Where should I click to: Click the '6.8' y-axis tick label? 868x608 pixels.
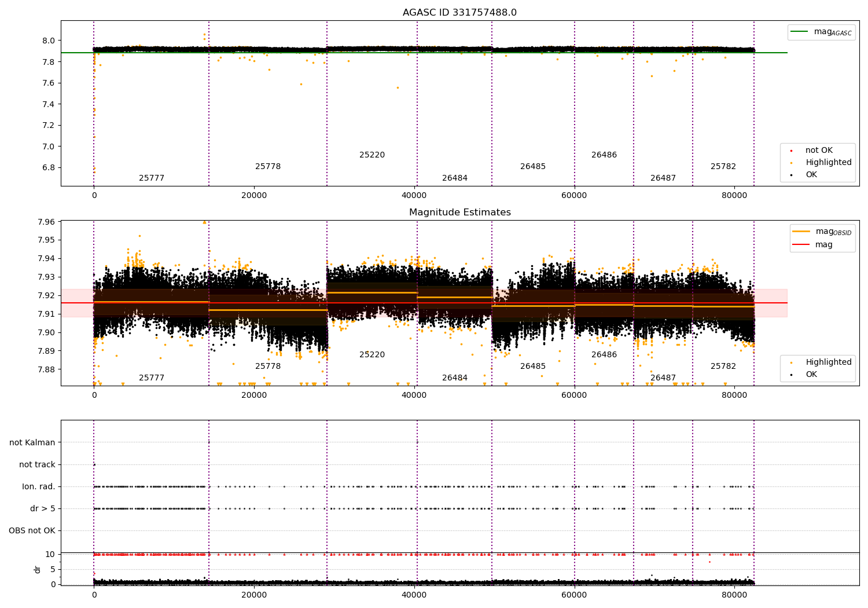49,168
